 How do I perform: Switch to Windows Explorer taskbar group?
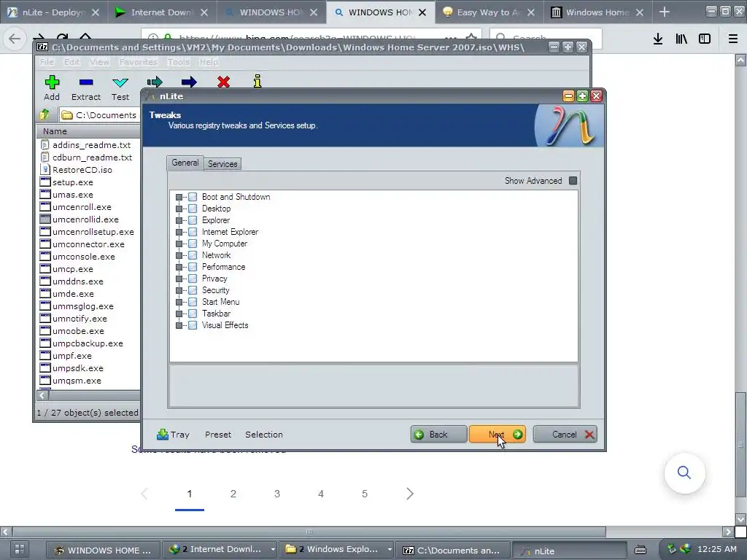tap(338, 550)
